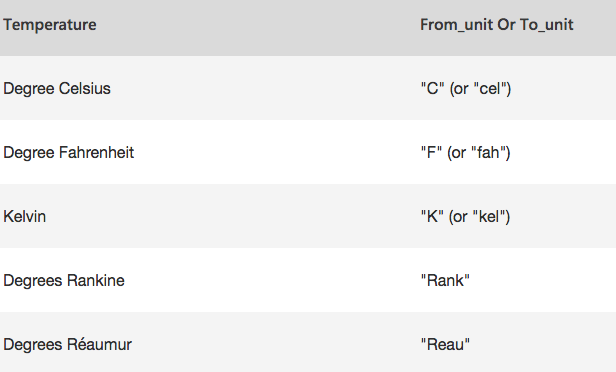Screen dimensions: 616x372
Task: Select the Degrees Réaumur cell
Action: pos(67,345)
